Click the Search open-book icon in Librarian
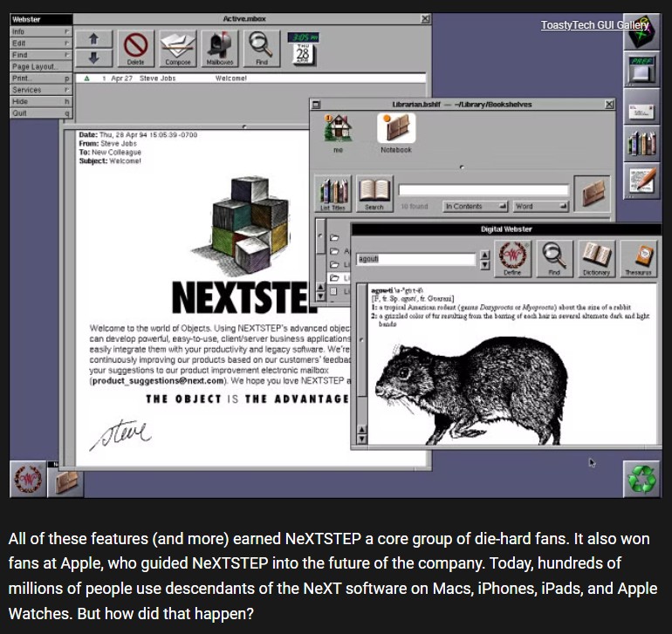672x634 pixels. tap(374, 194)
